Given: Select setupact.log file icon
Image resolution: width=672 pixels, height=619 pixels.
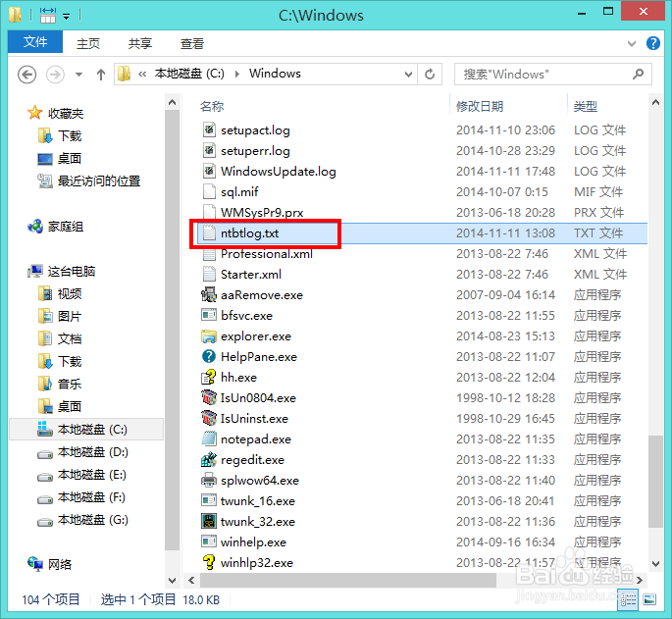Looking at the screenshot, I should (209, 129).
